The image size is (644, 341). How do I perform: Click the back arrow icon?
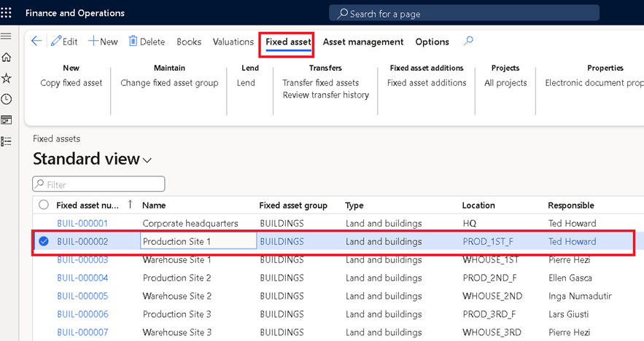pyautogui.click(x=36, y=42)
